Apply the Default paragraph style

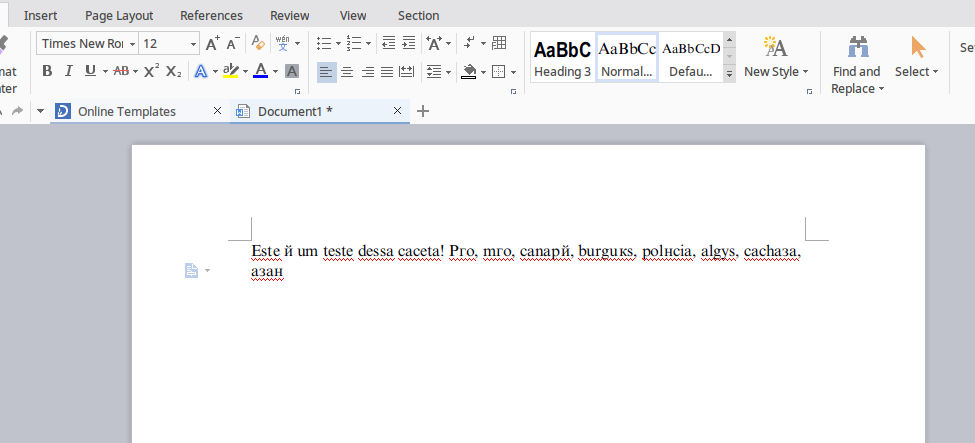coord(691,57)
